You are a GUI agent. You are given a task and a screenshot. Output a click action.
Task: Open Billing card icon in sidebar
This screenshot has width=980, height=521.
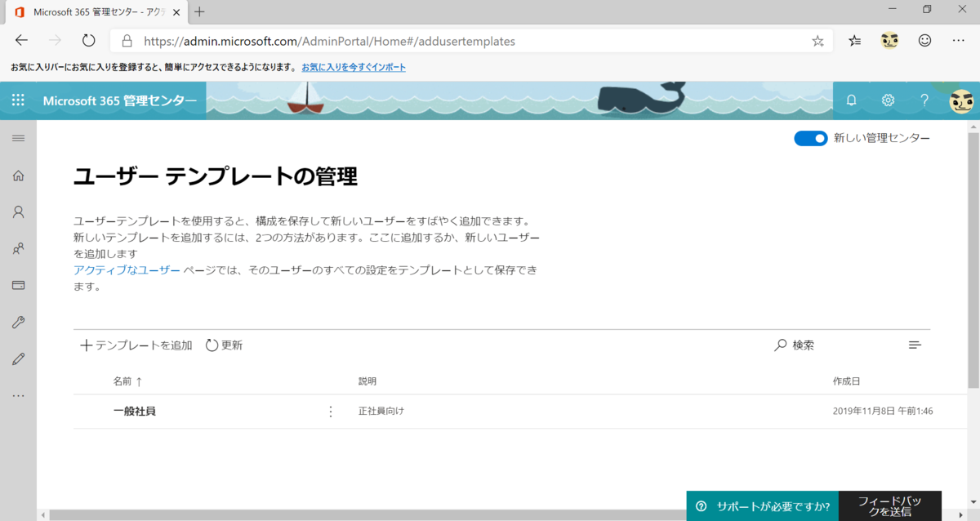click(x=18, y=286)
